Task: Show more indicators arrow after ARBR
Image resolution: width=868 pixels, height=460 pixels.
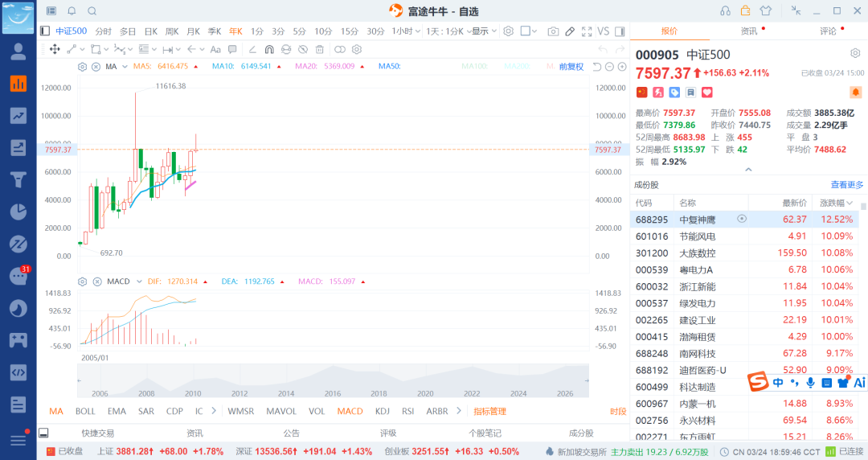Action: (458, 411)
